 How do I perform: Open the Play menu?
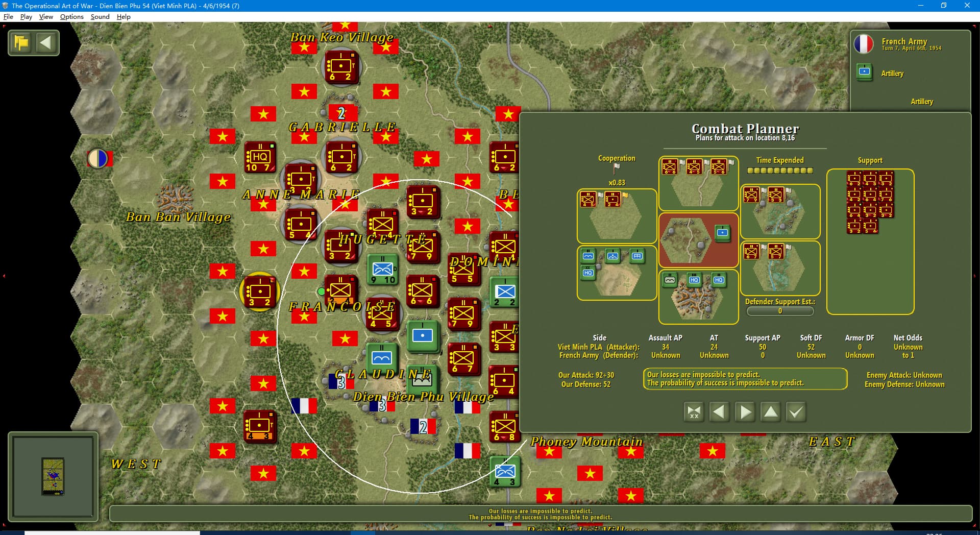[26, 16]
